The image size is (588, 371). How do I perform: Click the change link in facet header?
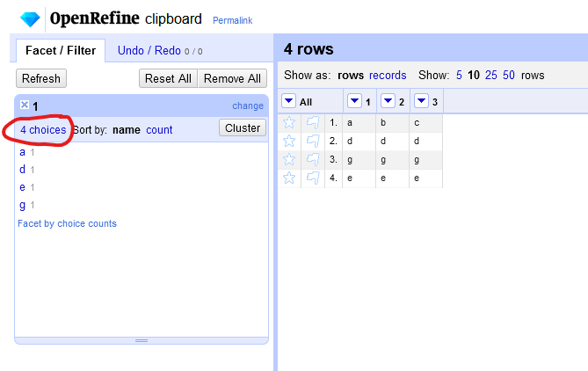(x=248, y=105)
